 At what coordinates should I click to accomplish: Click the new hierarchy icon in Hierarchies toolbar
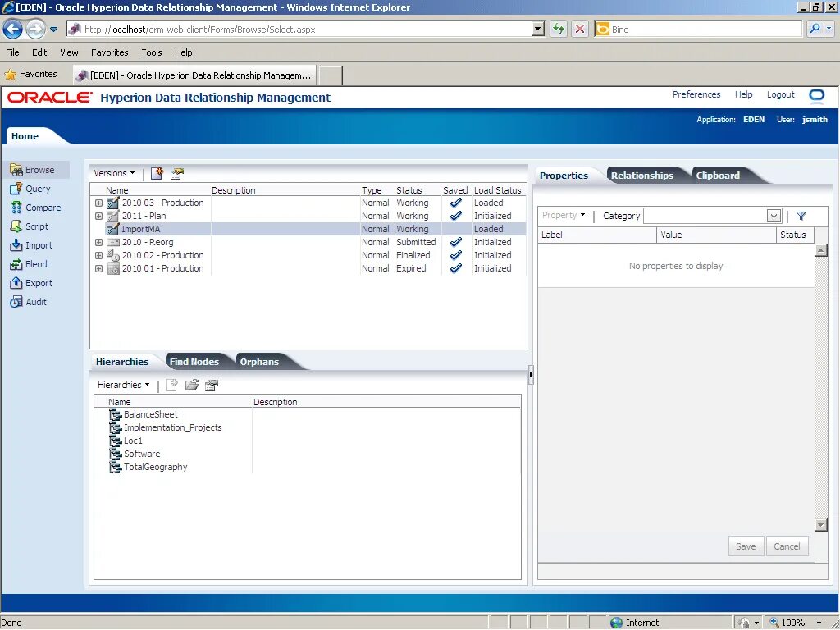click(171, 386)
